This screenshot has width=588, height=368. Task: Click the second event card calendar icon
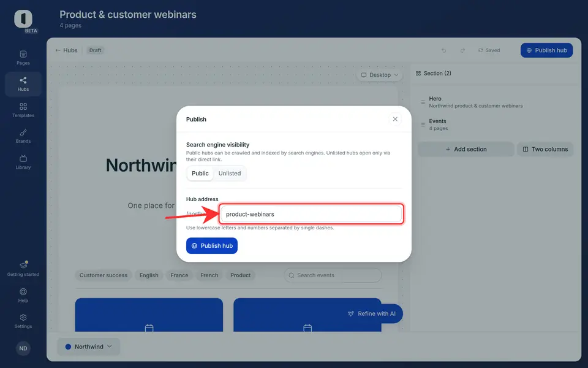[x=307, y=328]
